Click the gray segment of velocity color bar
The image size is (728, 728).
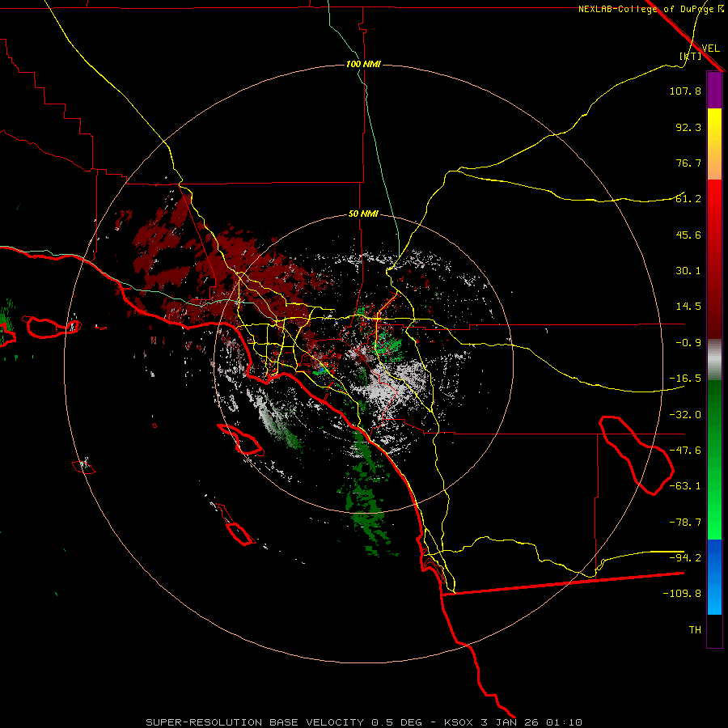point(714,360)
